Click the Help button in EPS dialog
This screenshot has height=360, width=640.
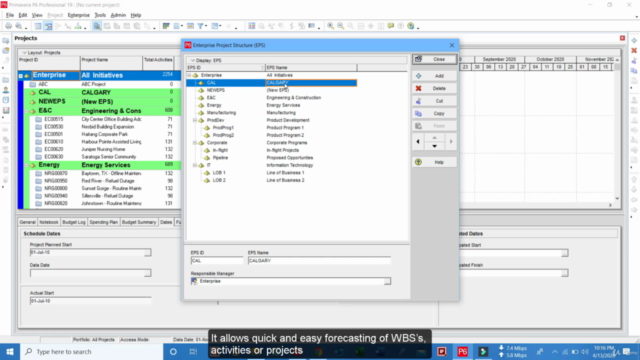434,162
